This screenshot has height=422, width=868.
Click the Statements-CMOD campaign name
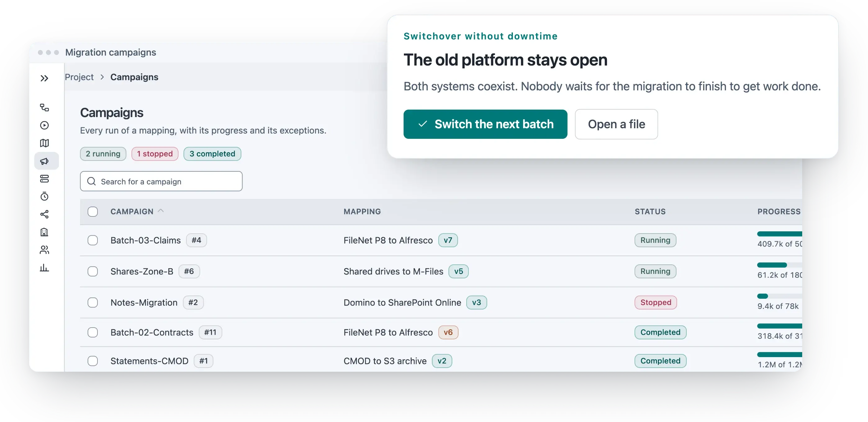[149, 361]
